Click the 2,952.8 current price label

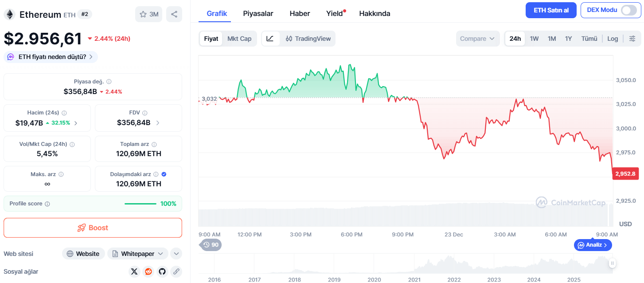point(625,173)
